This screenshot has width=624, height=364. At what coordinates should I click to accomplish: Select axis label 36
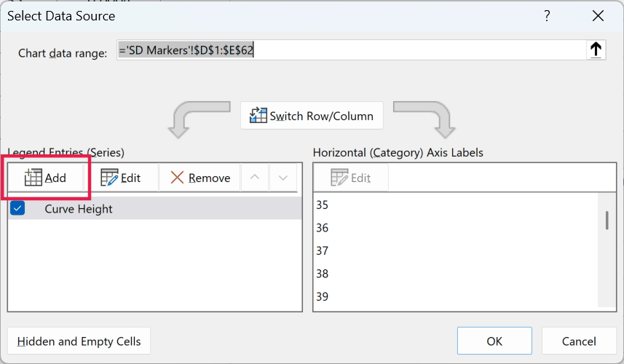[323, 228]
